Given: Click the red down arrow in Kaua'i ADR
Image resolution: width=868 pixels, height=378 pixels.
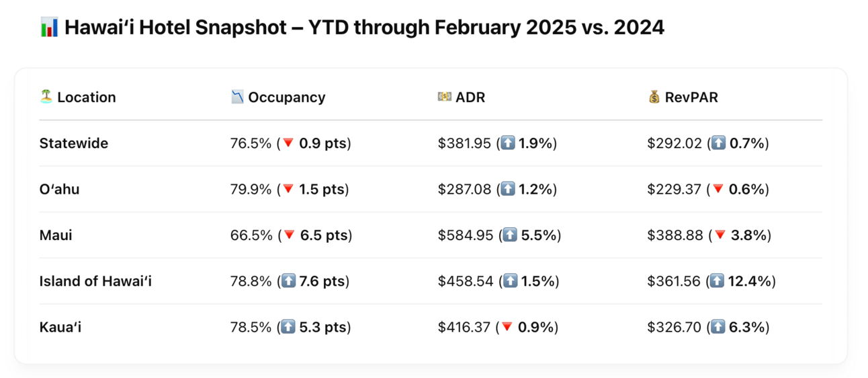Looking at the screenshot, I should click(x=507, y=328).
